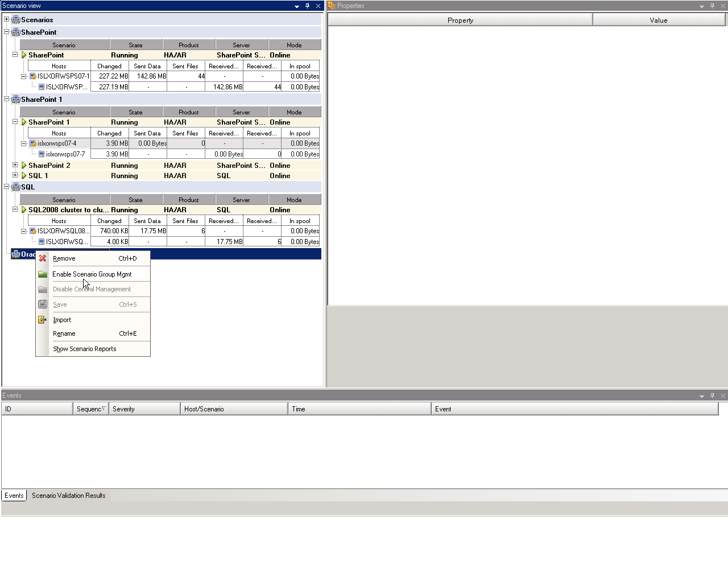Click the red X Remove icon in context menu

(43, 258)
